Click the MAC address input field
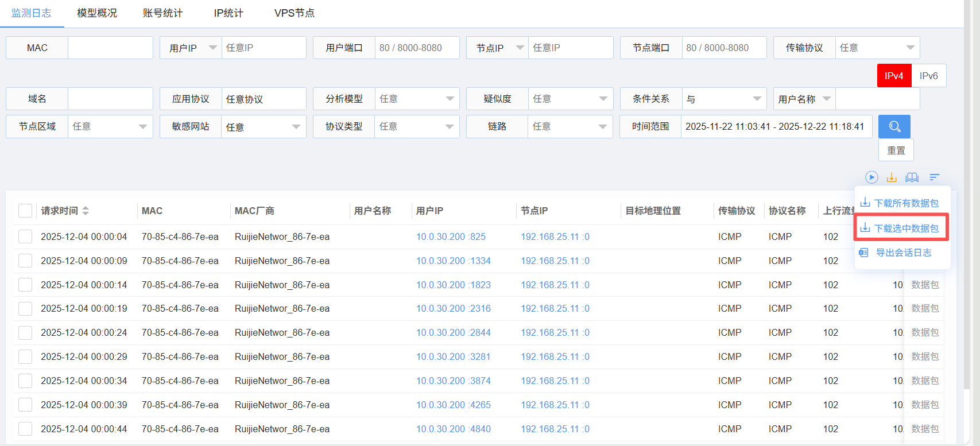Image resolution: width=980 pixels, height=446 pixels. [110, 48]
